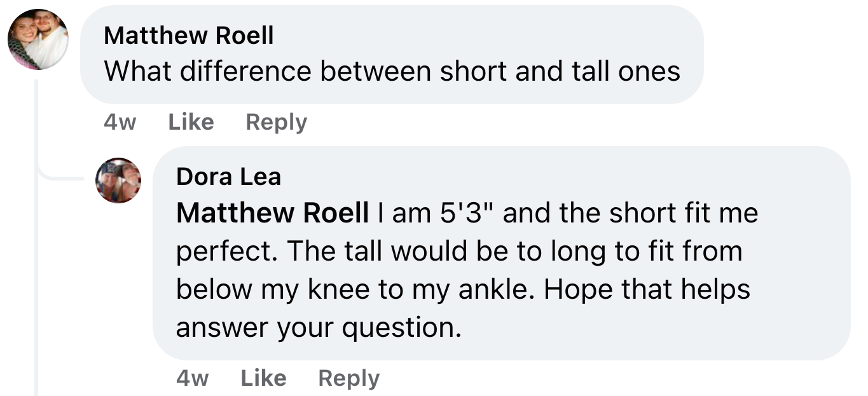Like Dora Lea's reply

click(263, 378)
